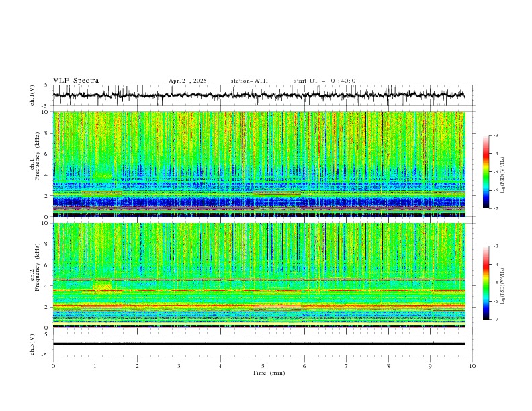Screen dimensions: 532x411
Task: Click the "station=ATH" header label
Action: pyautogui.click(x=249, y=81)
